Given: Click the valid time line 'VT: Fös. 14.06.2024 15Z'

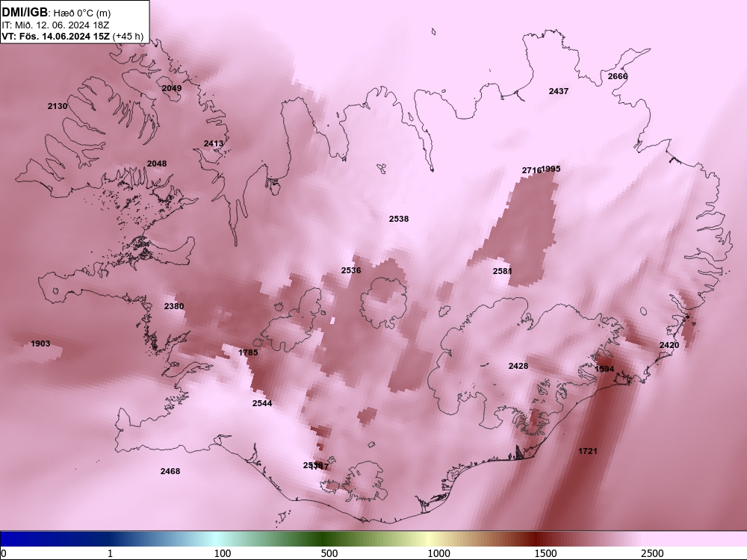Looking at the screenshot, I should 56,36.
